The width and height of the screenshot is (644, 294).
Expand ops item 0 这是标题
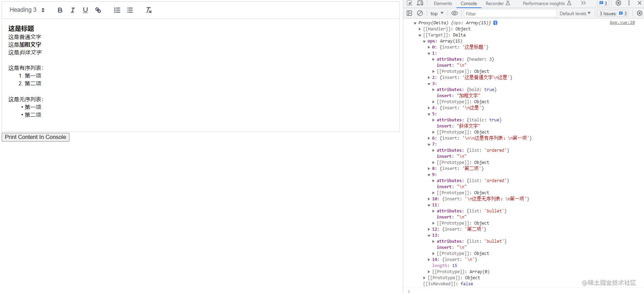tap(429, 47)
